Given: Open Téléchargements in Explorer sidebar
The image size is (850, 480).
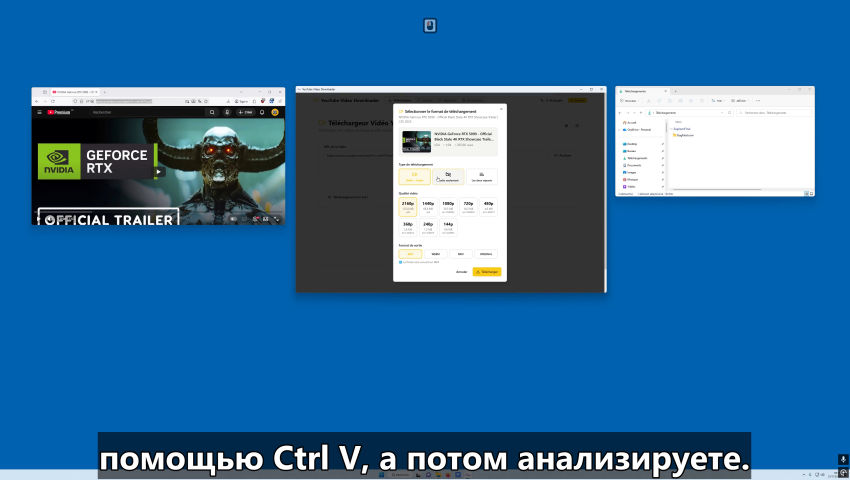Looking at the screenshot, I should tap(635, 158).
